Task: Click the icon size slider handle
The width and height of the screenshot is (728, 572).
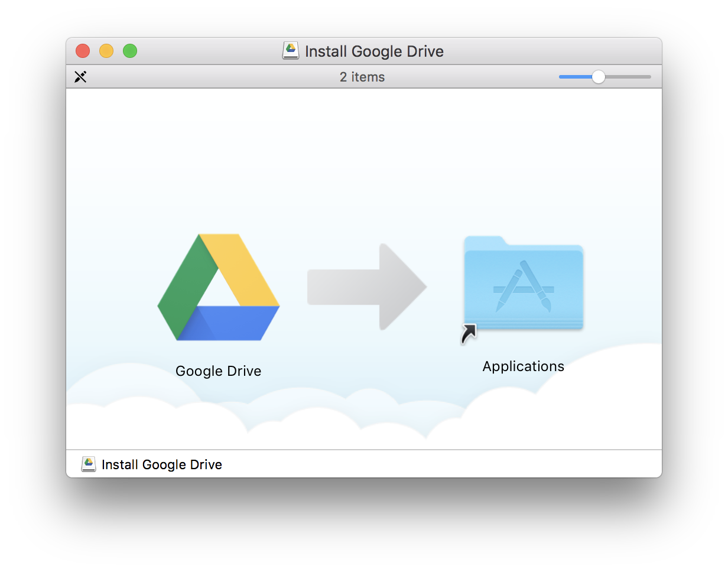Action: [599, 76]
